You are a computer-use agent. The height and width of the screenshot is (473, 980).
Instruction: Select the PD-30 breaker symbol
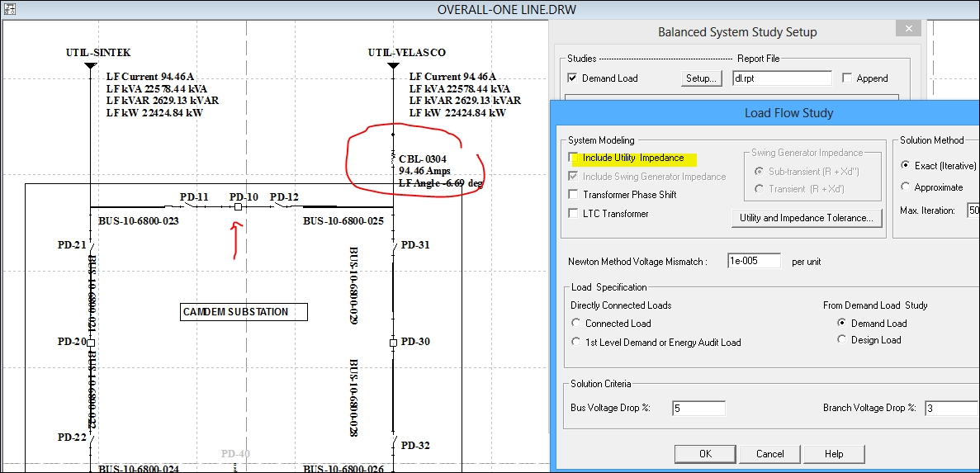[x=394, y=342]
